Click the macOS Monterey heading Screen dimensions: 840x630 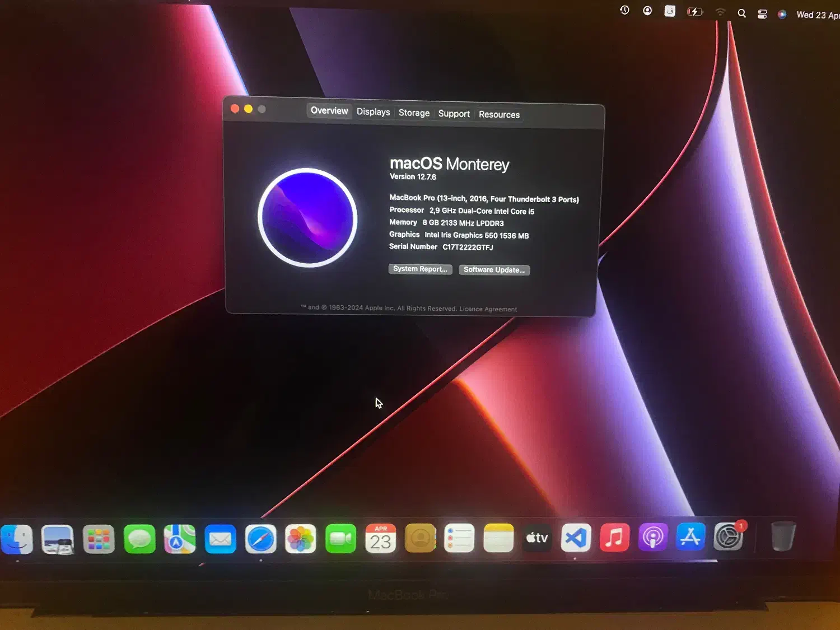pyautogui.click(x=449, y=164)
